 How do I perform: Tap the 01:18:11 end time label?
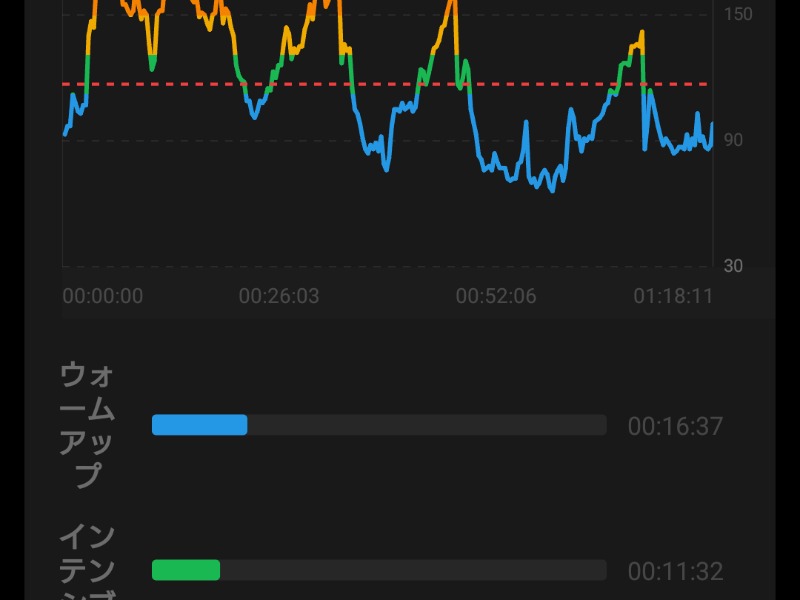(673, 296)
